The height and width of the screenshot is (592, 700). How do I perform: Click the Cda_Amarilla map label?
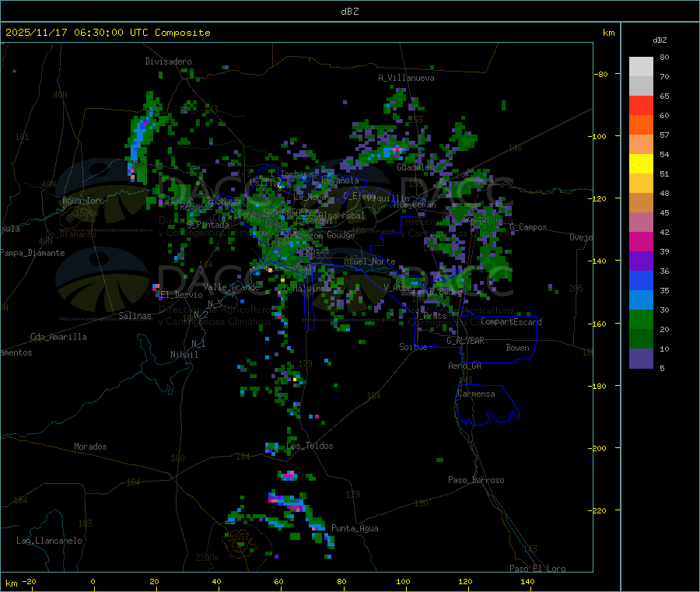pyautogui.click(x=58, y=337)
